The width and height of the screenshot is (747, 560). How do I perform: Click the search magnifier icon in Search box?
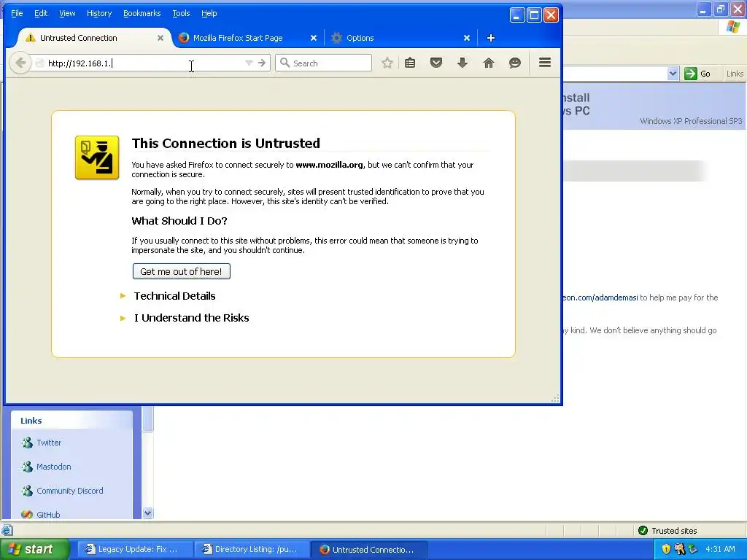pyautogui.click(x=285, y=63)
